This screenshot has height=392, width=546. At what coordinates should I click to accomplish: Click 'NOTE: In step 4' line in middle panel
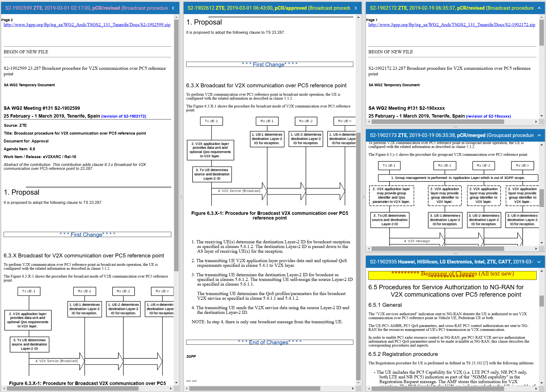pyautogui.click(x=267, y=322)
